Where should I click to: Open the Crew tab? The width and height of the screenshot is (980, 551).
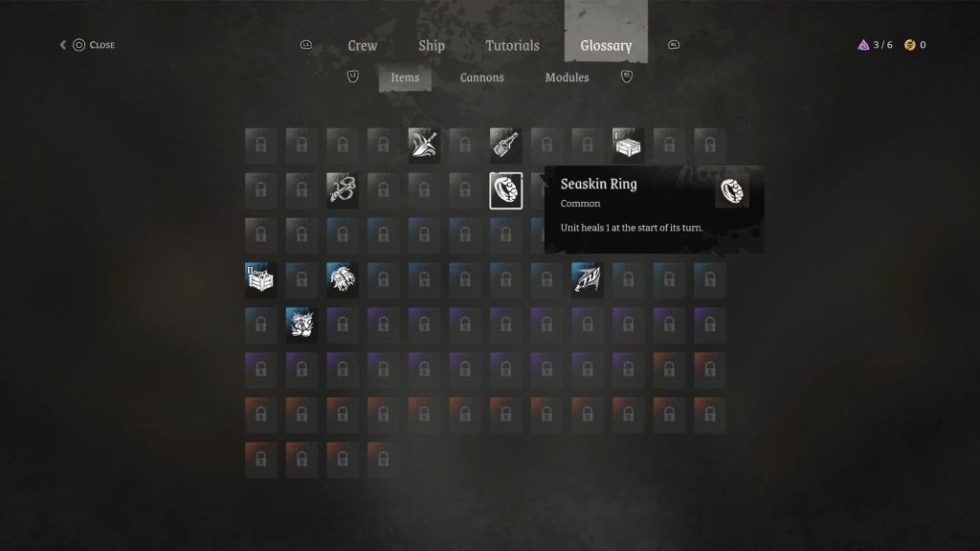(363, 46)
